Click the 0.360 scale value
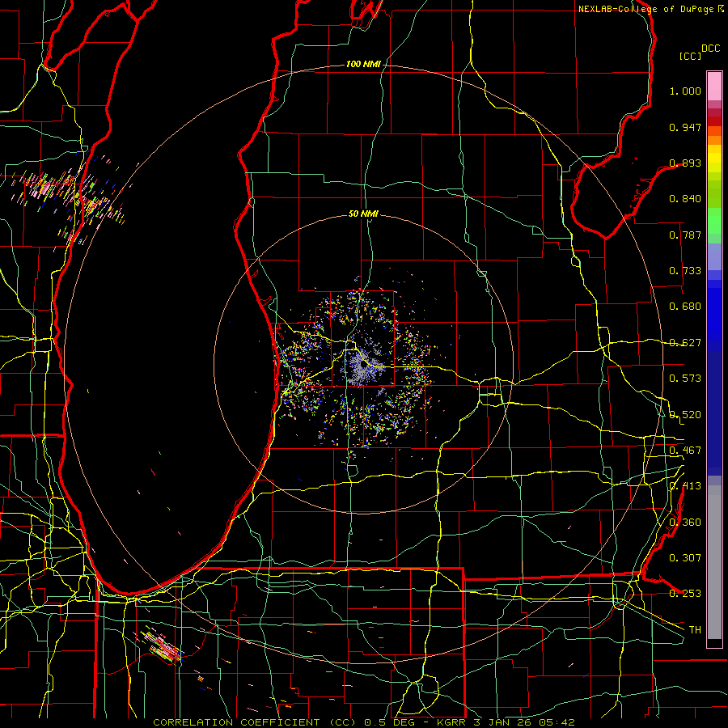Image resolution: width=728 pixels, height=728 pixels. pyautogui.click(x=685, y=522)
